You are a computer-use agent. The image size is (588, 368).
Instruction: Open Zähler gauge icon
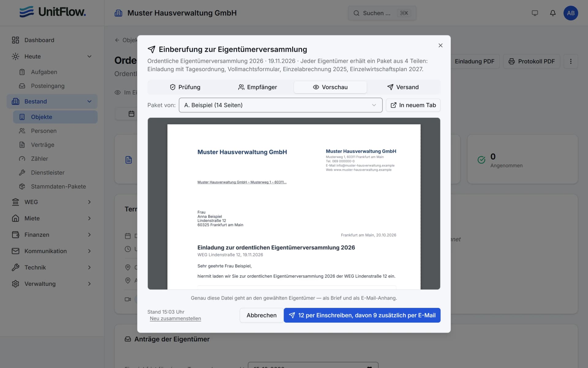(22, 159)
